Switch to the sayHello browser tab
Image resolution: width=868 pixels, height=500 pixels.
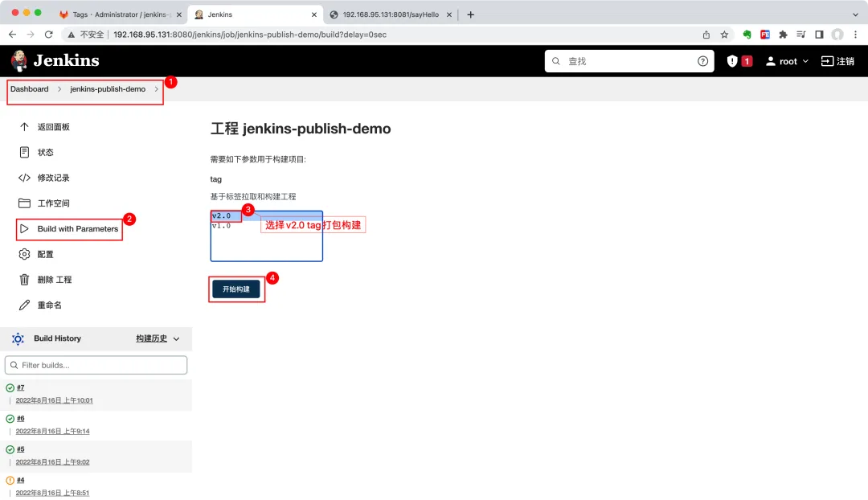coord(390,15)
